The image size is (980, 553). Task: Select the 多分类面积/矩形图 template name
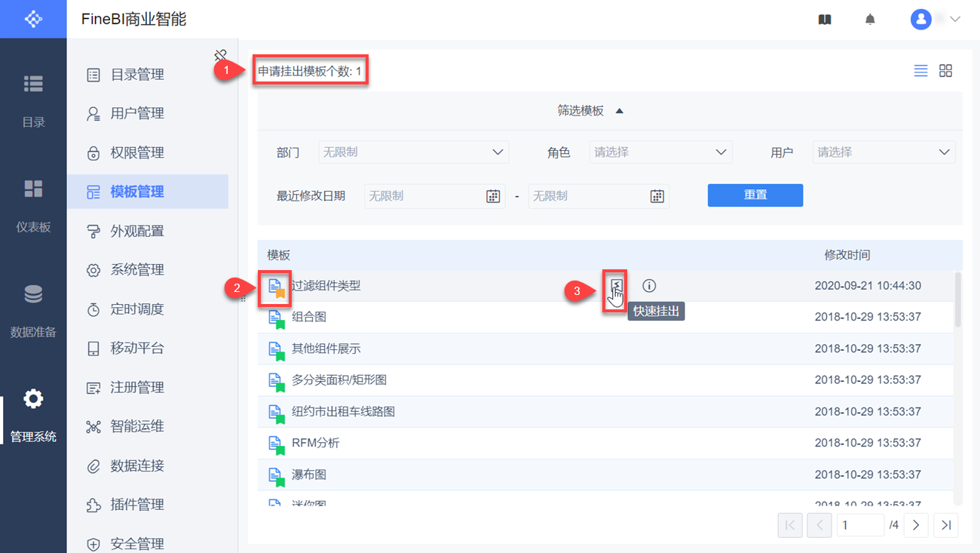[x=339, y=380]
